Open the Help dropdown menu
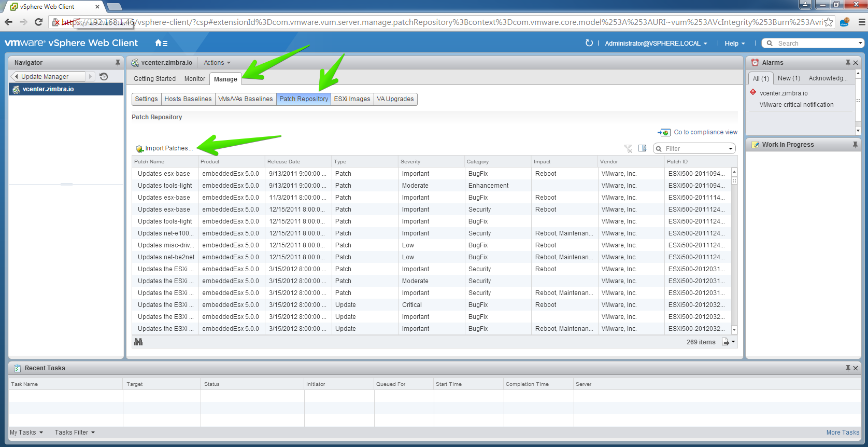Screen dimensions: 868x447 [735, 44]
